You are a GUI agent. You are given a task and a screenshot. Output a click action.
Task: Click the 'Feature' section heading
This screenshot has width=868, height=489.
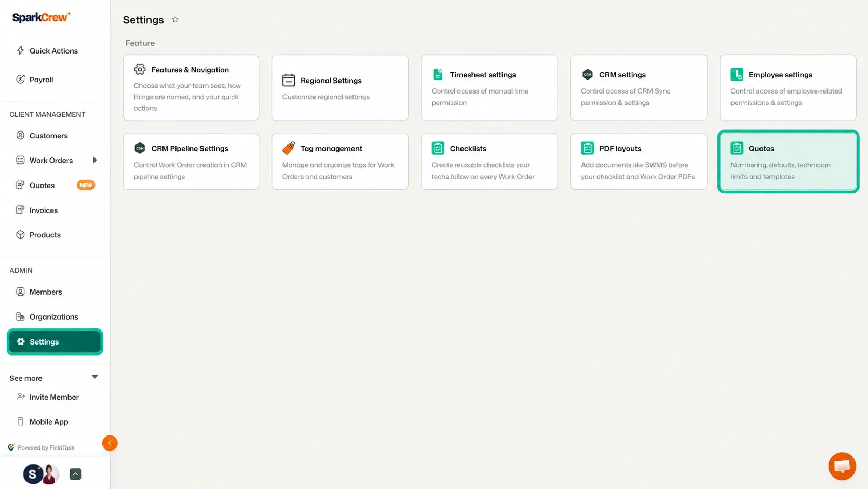[140, 43]
